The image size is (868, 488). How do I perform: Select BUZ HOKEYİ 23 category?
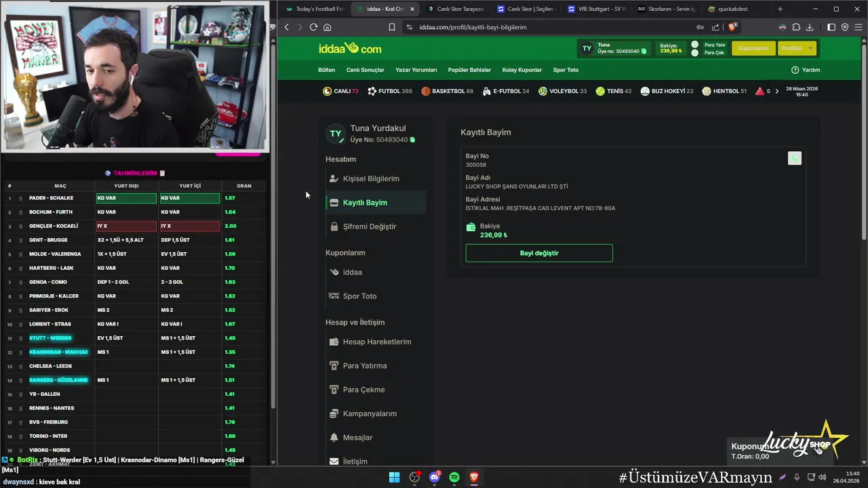[x=667, y=91]
